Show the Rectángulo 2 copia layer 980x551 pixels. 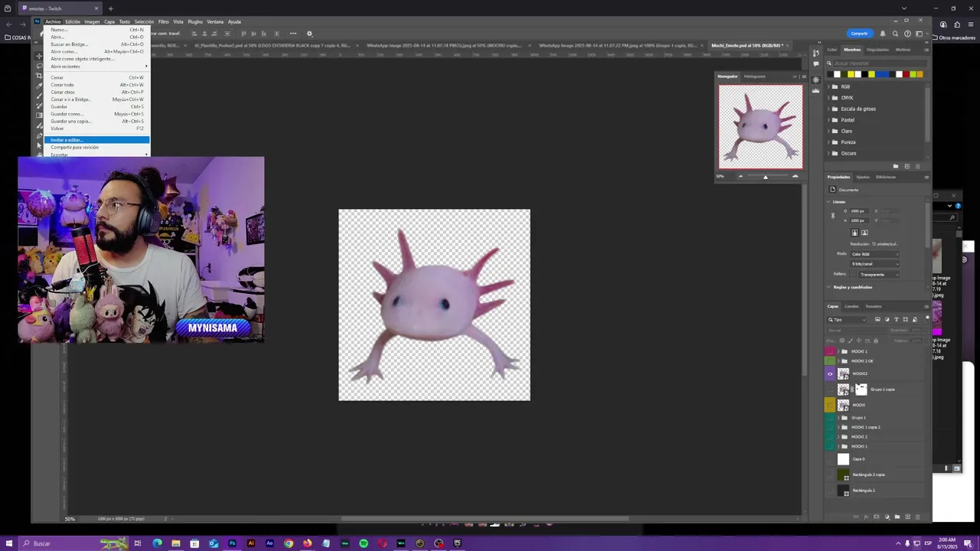[x=830, y=474]
